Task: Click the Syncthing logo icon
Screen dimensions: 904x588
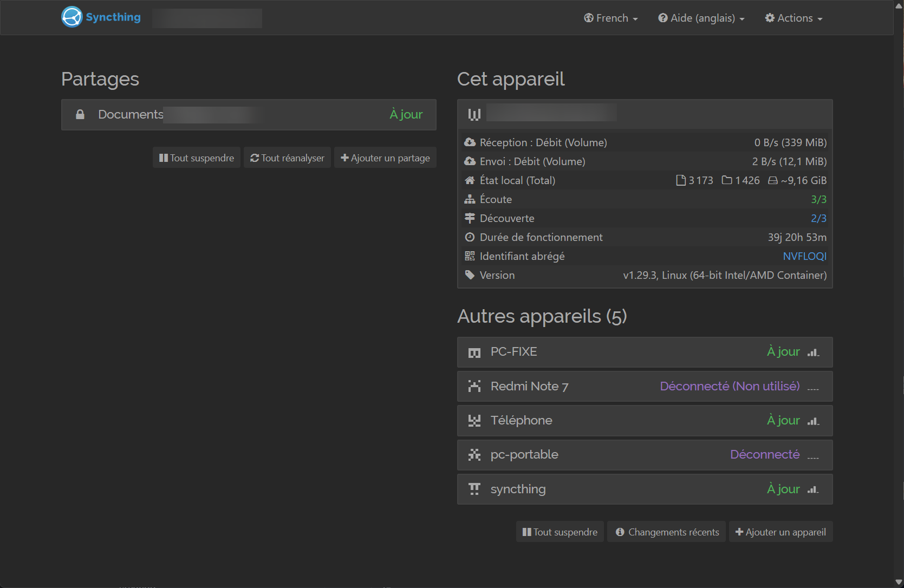Action: [x=71, y=17]
